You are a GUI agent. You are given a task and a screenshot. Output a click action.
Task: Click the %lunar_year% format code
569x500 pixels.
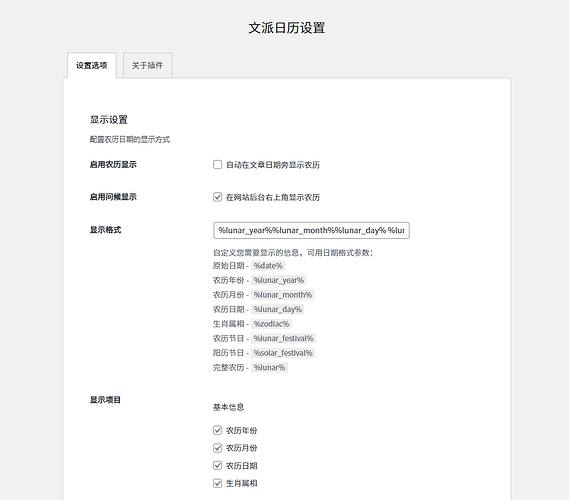(x=279, y=280)
